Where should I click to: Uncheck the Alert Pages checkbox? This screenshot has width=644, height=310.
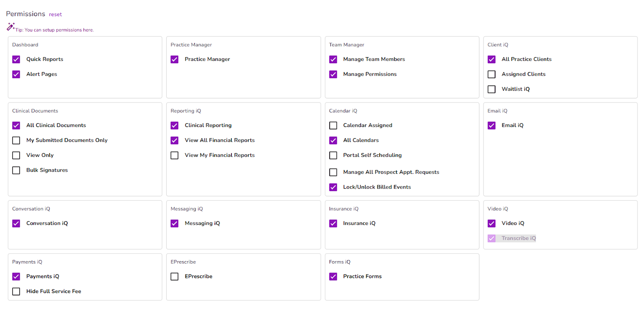click(16, 74)
